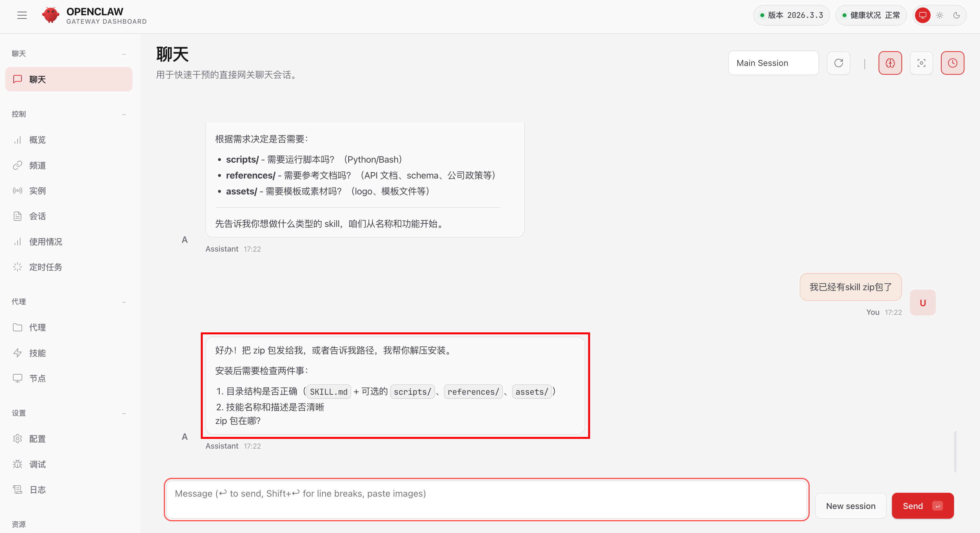Click the OpenClaw red logo

50,15
